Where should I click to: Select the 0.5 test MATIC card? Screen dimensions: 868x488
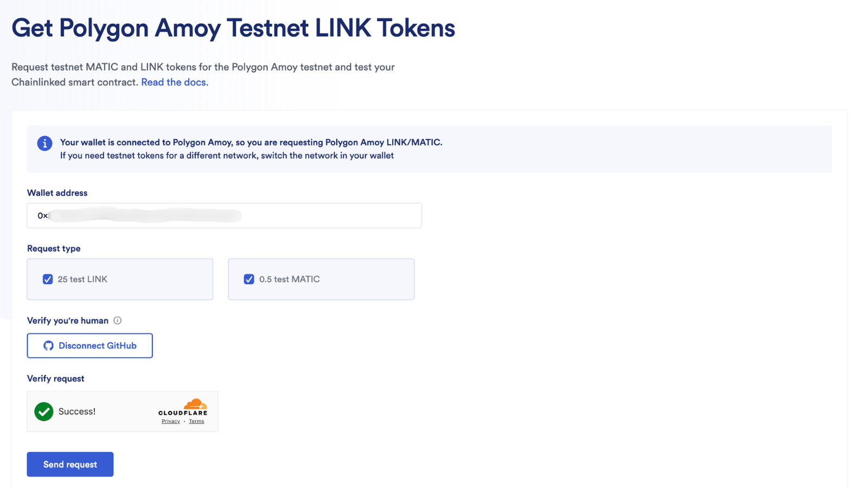pos(321,279)
